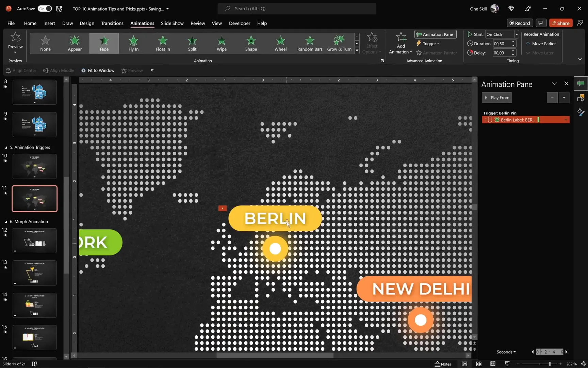
Task: Collapse the Animation Triggers section
Action: coord(6,148)
